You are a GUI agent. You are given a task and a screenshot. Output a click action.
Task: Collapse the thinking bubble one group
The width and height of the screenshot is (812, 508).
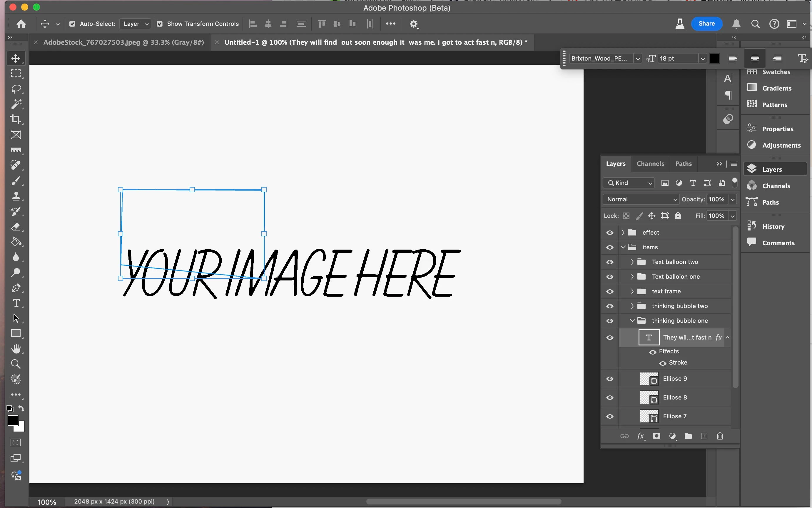point(632,320)
